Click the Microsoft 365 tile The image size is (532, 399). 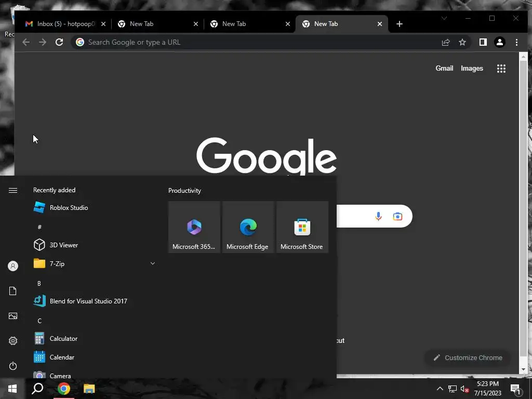click(194, 227)
